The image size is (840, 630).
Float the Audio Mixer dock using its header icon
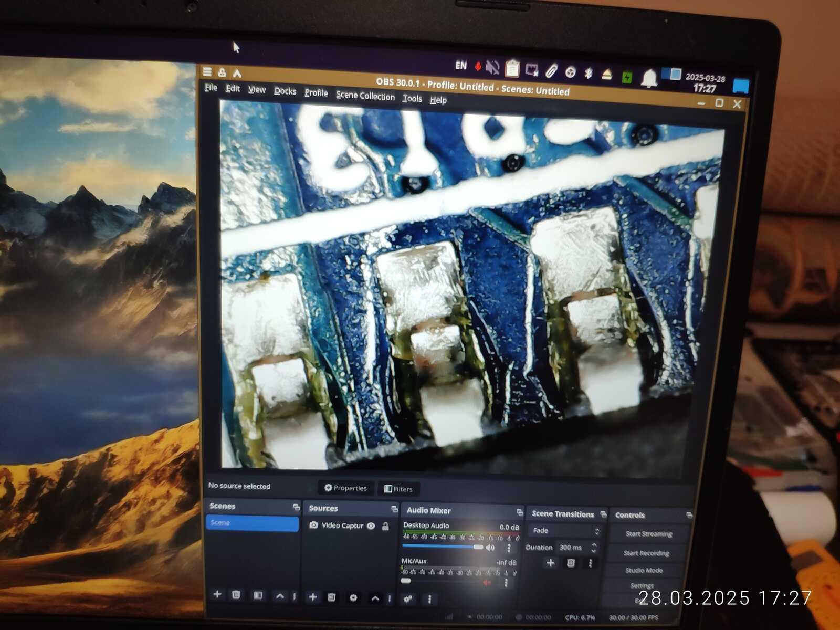point(520,512)
